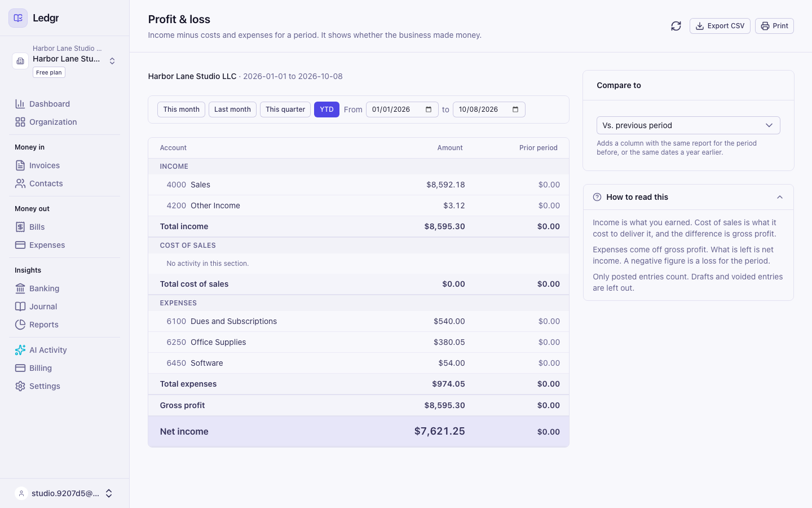Viewport: 812px width, 508px height.
Task: Click the help icon beside How to read this
Action: click(597, 197)
